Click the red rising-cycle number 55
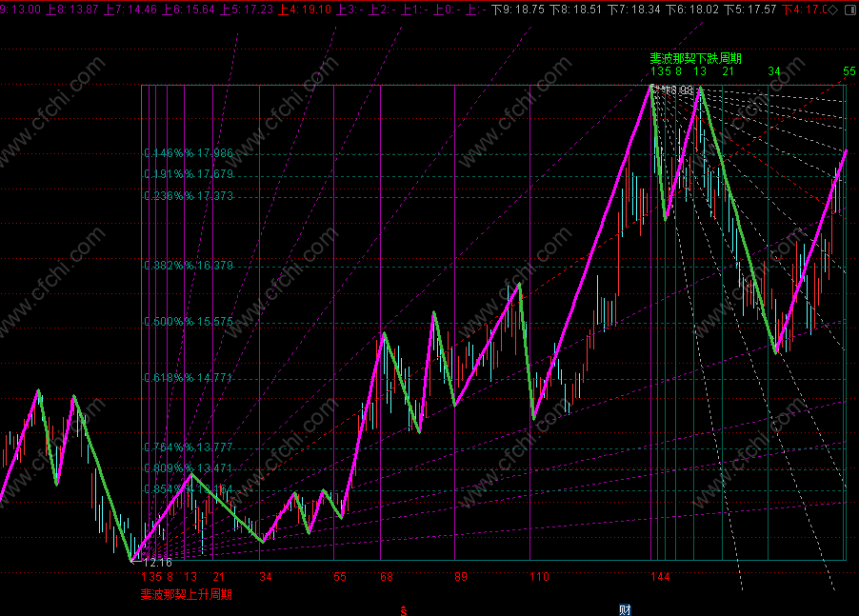The image size is (859, 616). coord(340,577)
